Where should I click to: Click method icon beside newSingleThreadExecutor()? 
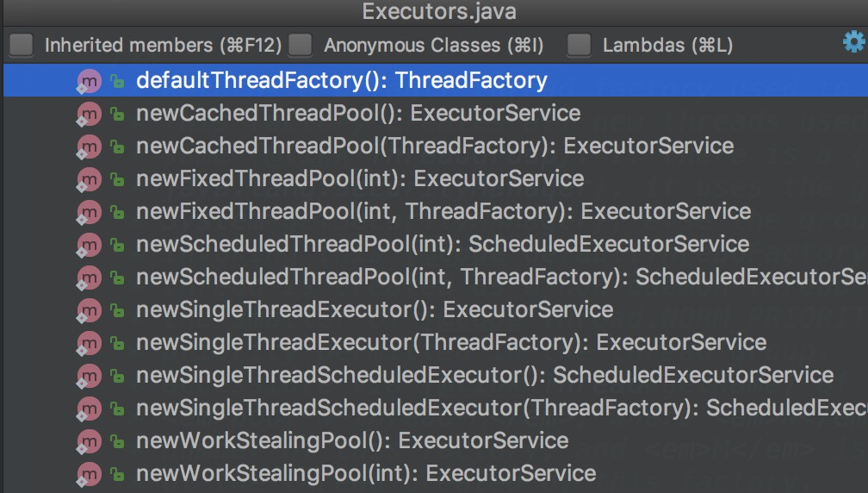[x=89, y=310]
